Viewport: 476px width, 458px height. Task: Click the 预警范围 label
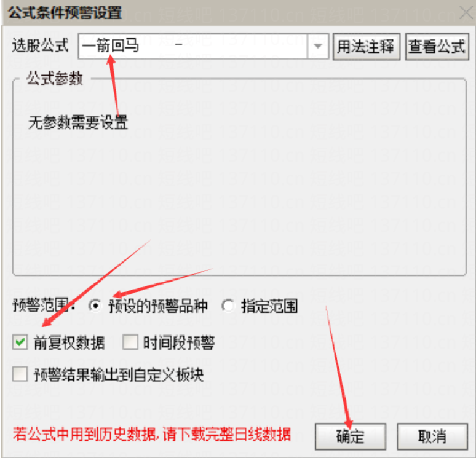[44, 306]
